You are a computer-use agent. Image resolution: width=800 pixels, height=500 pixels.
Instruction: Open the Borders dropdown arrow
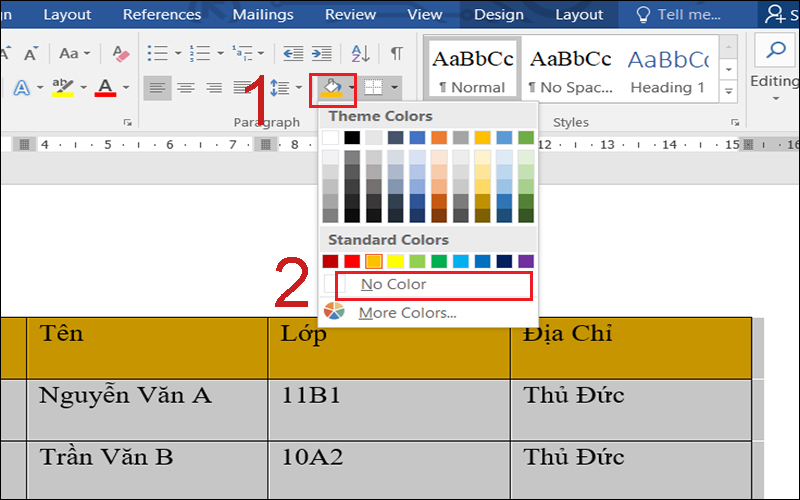pyautogui.click(x=395, y=88)
